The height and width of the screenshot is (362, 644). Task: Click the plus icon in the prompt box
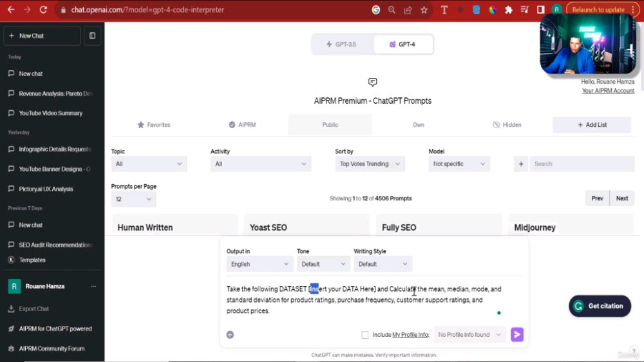[230, 335]
